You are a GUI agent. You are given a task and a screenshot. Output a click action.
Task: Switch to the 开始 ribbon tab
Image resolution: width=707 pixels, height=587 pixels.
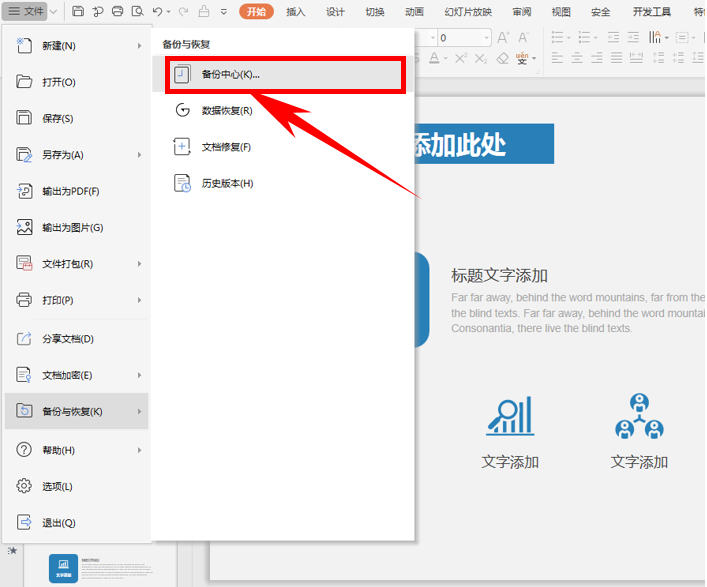point(256,12)
